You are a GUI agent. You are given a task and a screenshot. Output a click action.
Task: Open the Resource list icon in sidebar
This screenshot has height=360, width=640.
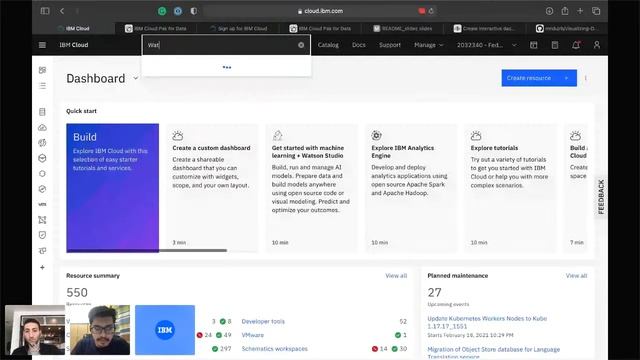(42, 86)
